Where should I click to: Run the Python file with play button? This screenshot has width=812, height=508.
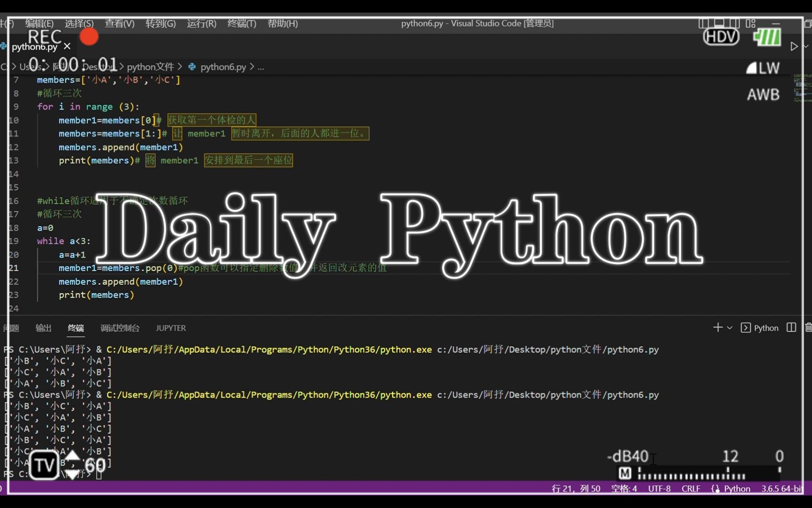[794, 47]
